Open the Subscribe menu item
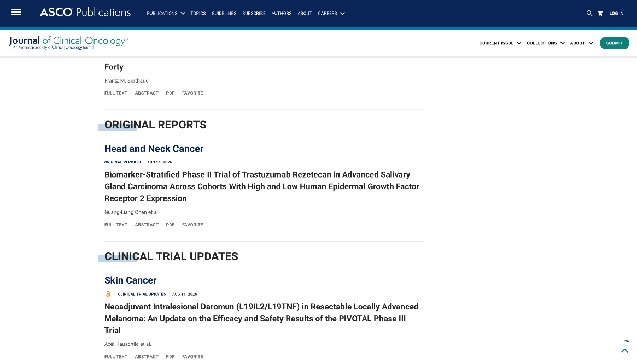Viewport: 637px width, 364px height. [254, 14]
